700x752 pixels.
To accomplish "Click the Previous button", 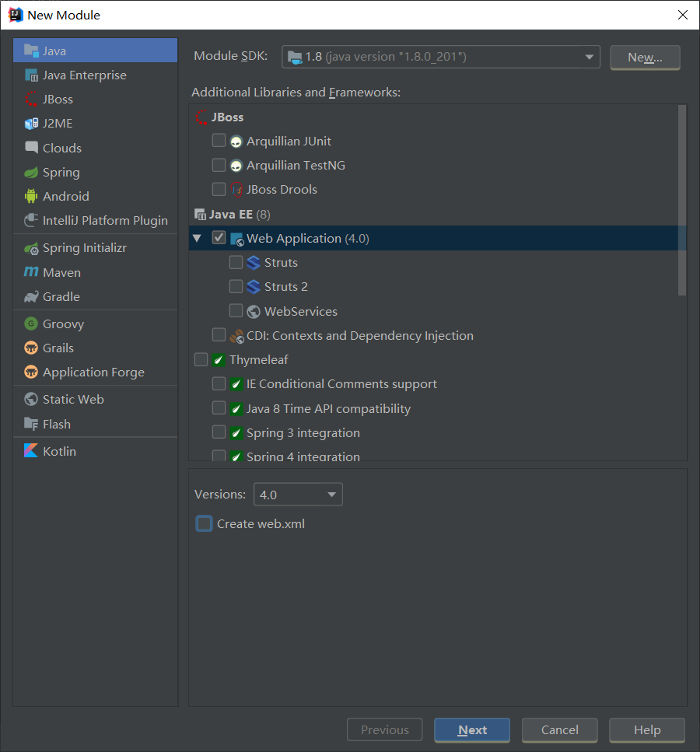I will point(385,730).
